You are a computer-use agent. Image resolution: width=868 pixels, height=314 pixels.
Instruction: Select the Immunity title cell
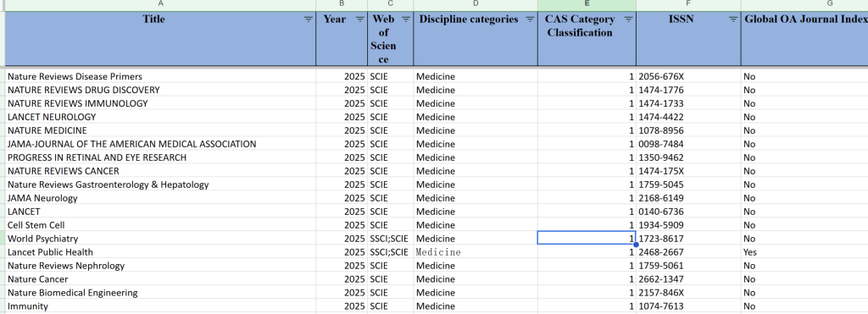coord(160,306)
